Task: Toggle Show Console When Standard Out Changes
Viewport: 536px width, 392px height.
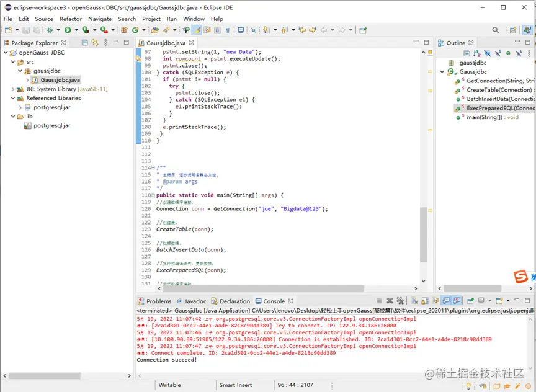Action: click(446, 301)
